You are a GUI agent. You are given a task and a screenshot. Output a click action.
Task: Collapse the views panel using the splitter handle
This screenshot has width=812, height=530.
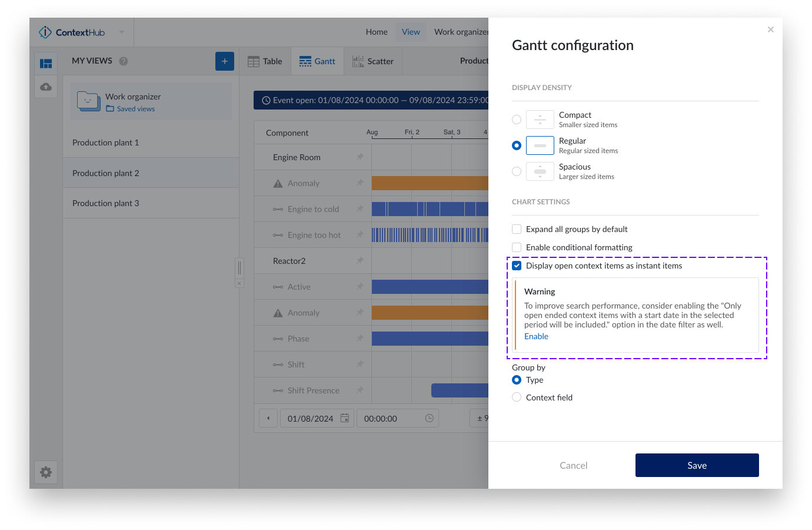(x=239, y=268)
